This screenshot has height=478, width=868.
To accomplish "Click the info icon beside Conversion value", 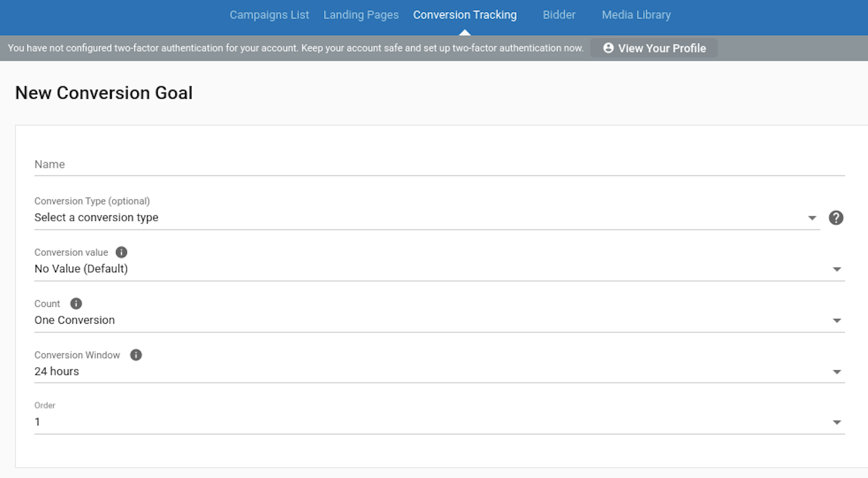I will coord(121,252).
